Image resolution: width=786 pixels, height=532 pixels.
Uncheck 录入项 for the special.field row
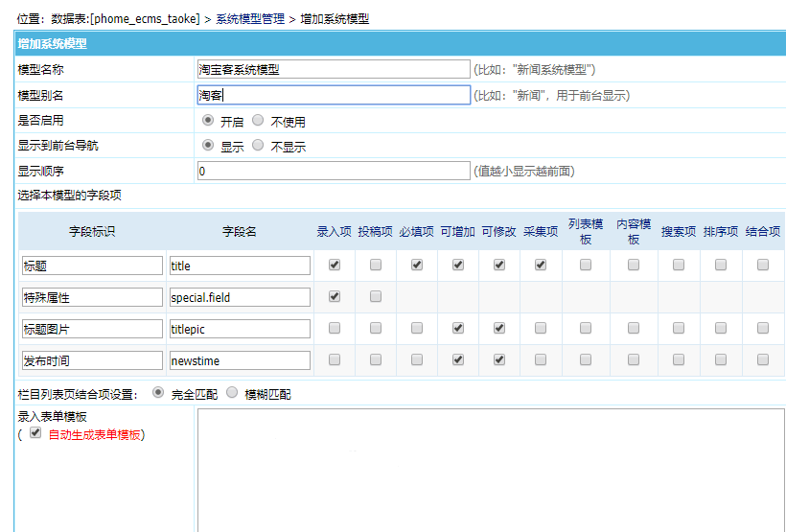coord(335,296)
